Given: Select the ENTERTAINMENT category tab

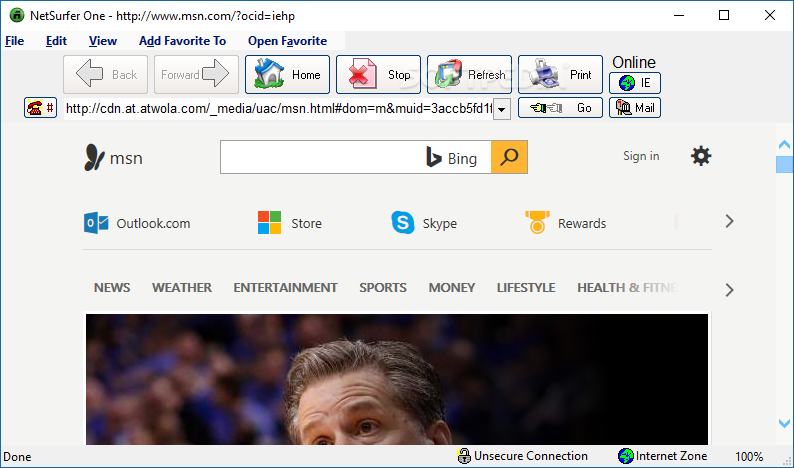Looking at the screenshot, I should [x=286, y=288].
